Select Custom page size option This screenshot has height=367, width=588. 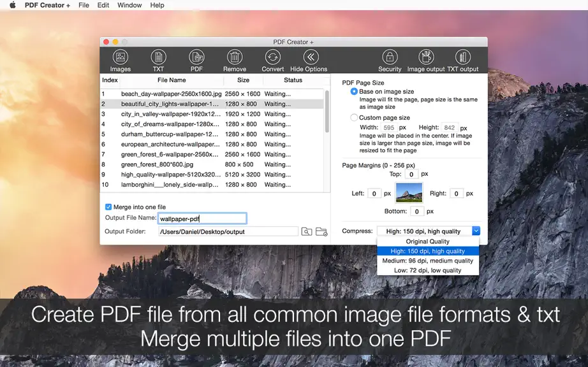(353, 118)
